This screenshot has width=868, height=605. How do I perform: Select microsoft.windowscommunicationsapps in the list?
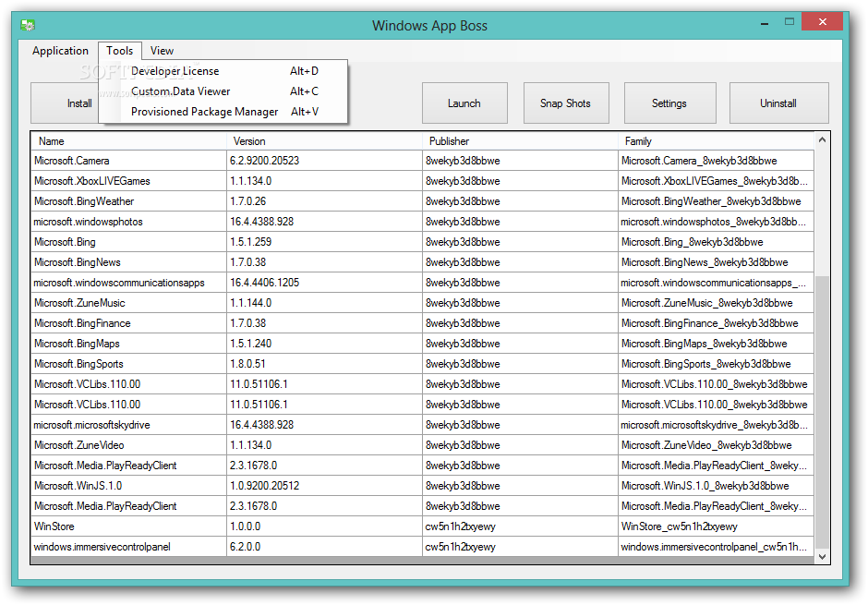pos(422,283)
